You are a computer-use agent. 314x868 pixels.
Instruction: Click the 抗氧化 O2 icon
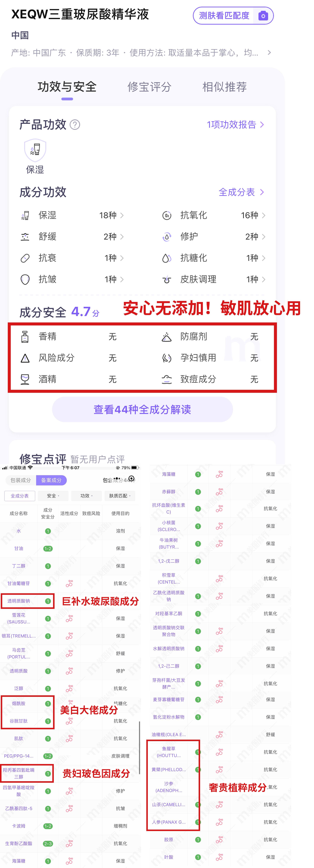pyautogui.click(x=167, y=215)
